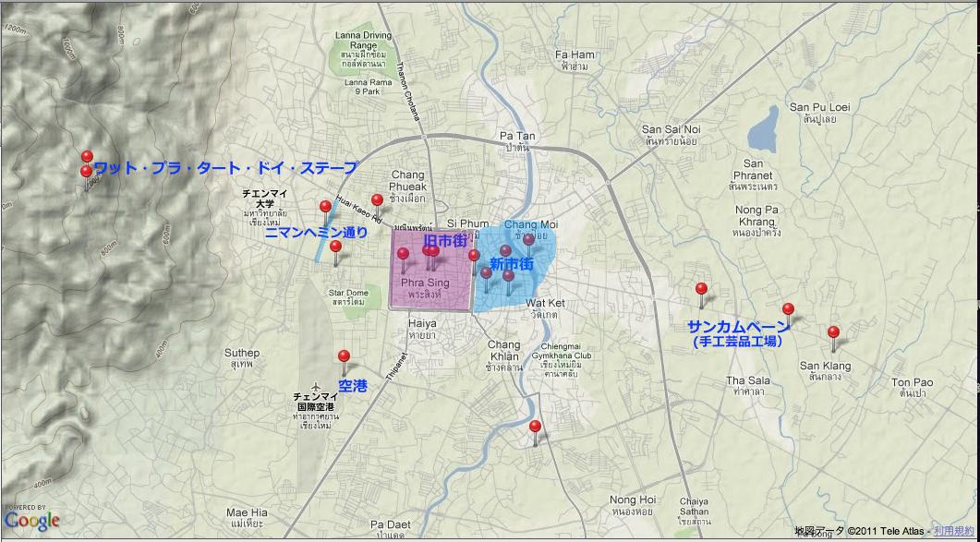Click the red pin beside Chiang Mai University label
This screenshot has width=980, height=542.
click(x=325, y=208)
